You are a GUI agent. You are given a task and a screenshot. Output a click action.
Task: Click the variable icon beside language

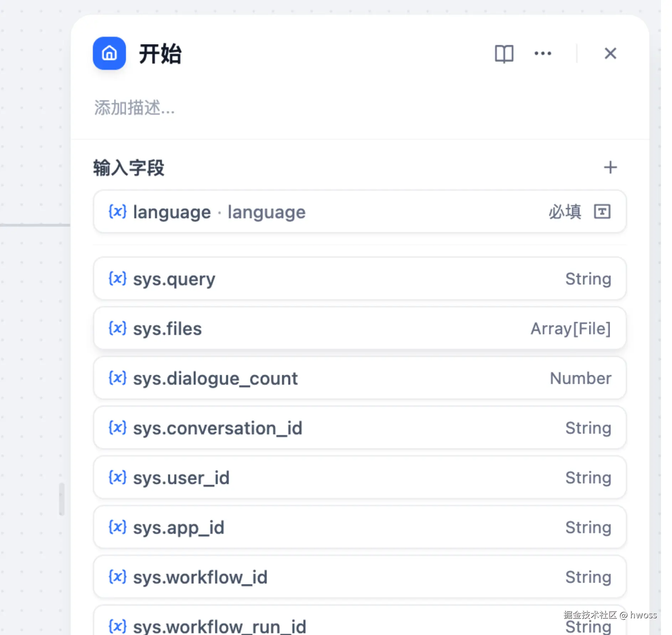coord(118,211)
